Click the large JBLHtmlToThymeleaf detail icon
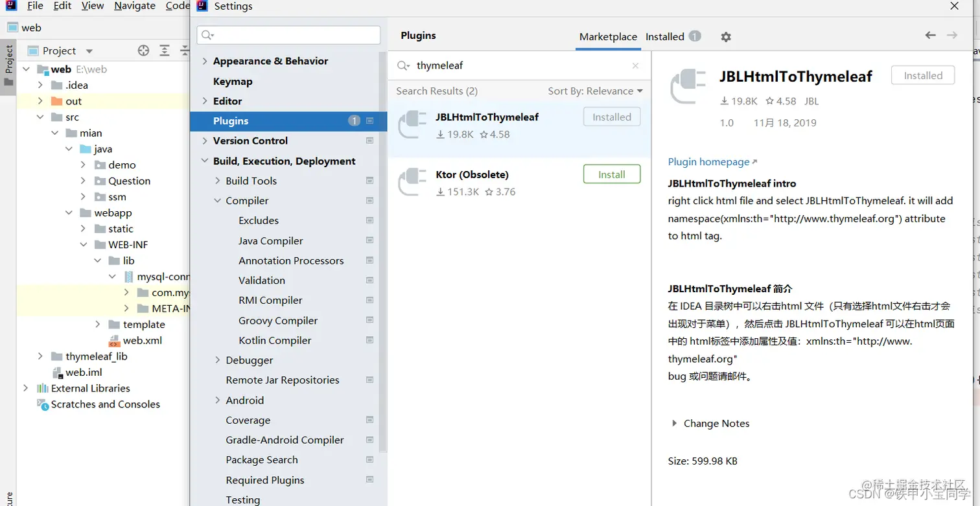Screen dimensions: 980x506 pyautogui.click(x=687, y=86)
